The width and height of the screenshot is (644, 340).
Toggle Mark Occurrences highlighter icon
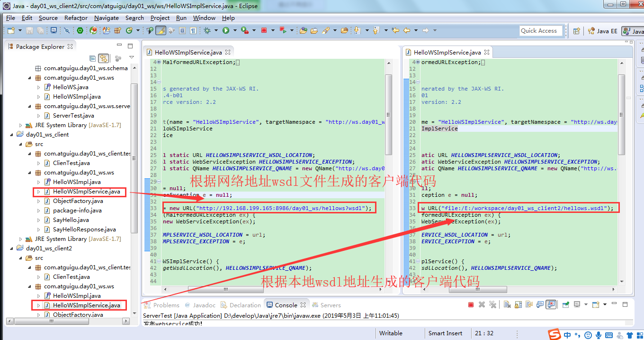tap(161, 30)
